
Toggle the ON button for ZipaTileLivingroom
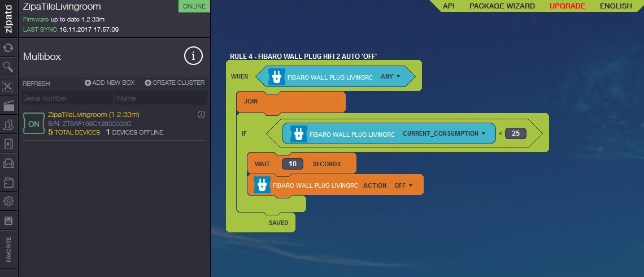point(33,123)
